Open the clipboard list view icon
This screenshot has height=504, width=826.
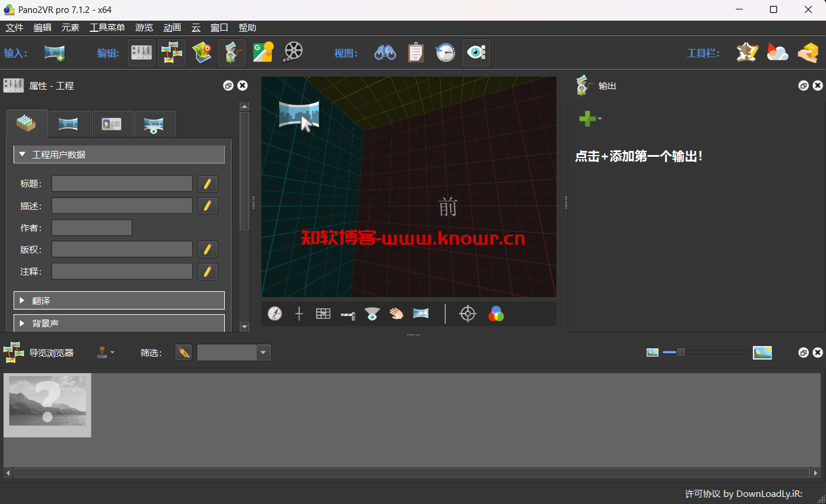[x=415, y=52]
